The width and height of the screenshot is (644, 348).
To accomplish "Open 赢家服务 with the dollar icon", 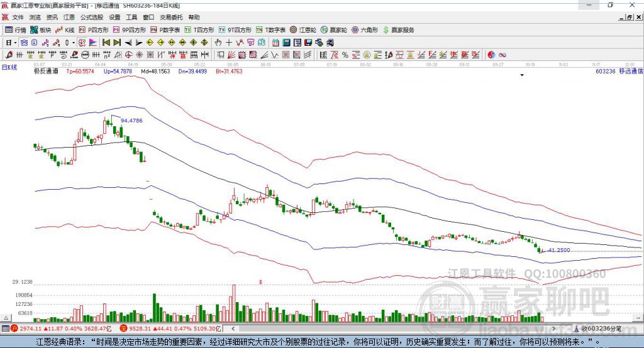I will tap(398, 30).
